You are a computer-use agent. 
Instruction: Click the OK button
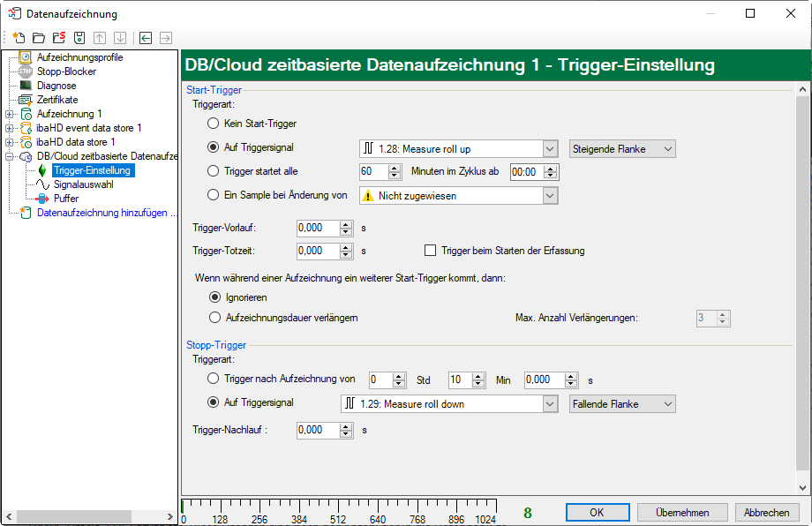[598, 513]
